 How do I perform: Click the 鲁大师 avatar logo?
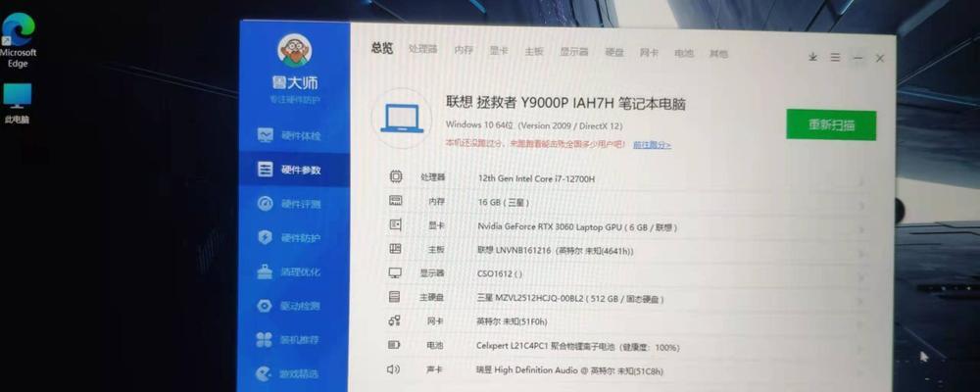coord(295,51)
